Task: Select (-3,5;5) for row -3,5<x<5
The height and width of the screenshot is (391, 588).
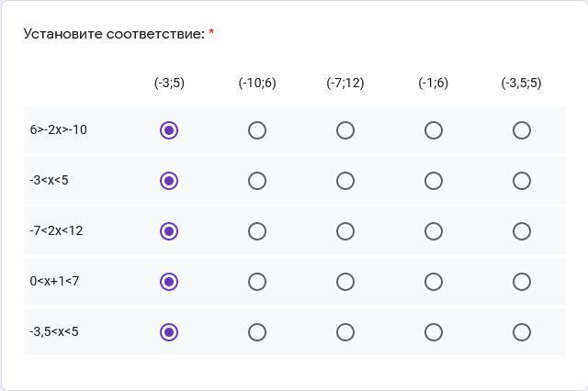Action: pos(522,332)
